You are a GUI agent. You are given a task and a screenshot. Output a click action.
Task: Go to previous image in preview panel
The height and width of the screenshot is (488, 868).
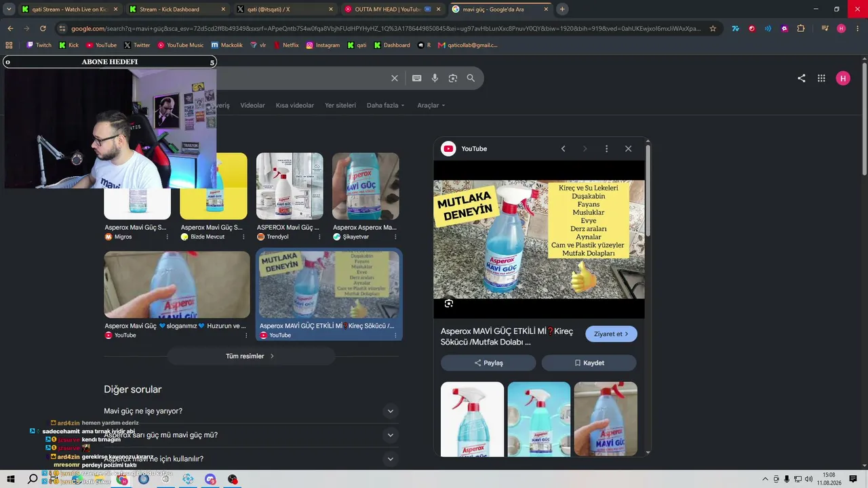click(563, 148)
